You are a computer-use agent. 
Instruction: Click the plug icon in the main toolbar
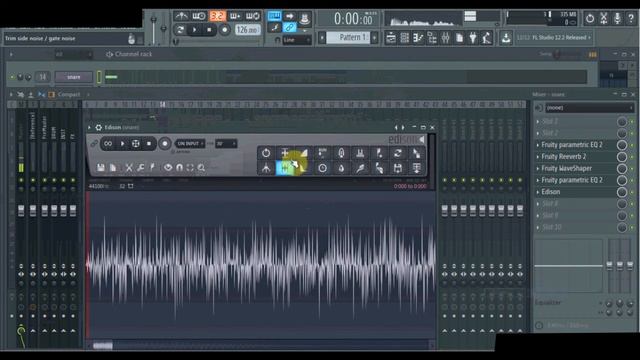[473, 38]
